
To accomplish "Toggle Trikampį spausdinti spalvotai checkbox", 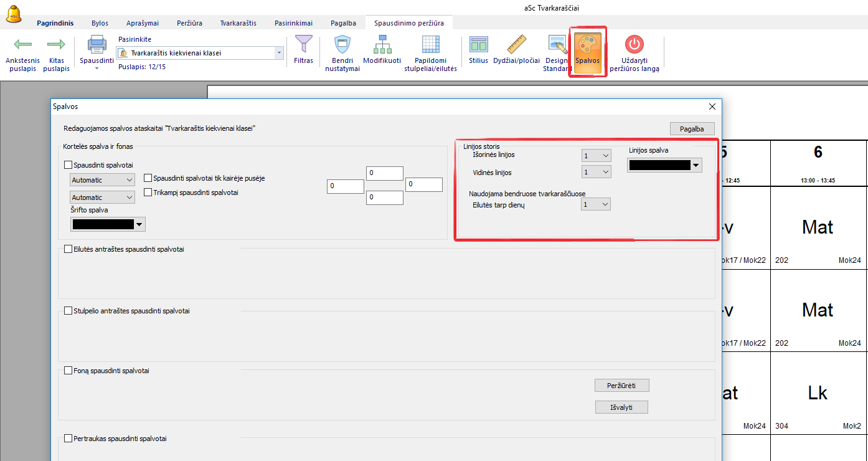I will (x=148, y=192).
